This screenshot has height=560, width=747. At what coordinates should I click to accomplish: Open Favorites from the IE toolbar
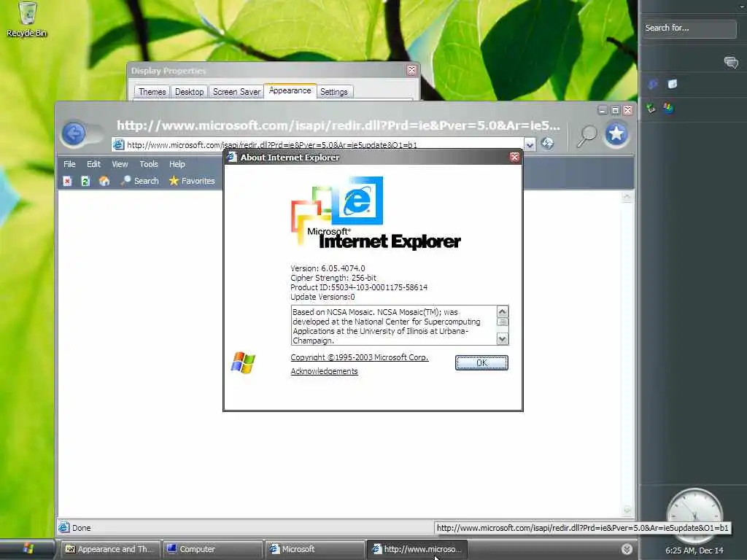coord(192,181)
